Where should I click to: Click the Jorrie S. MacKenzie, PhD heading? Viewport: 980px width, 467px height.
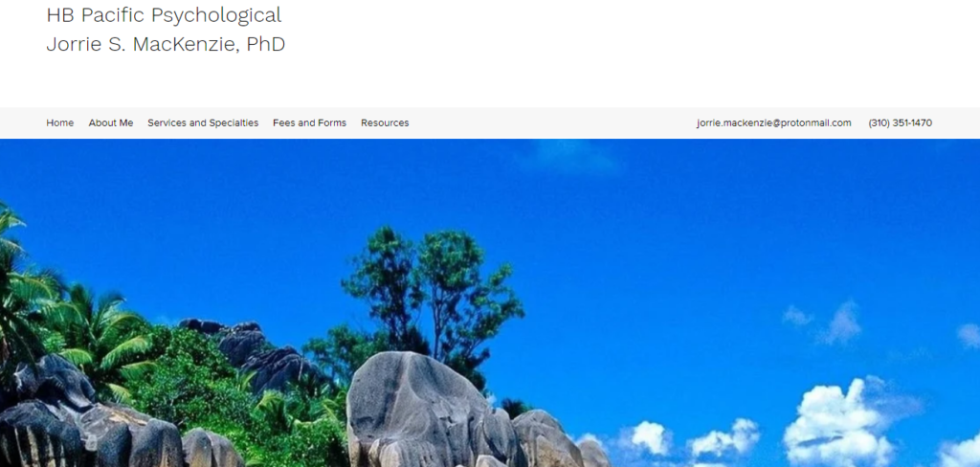pyautogui.click(x=166, y=44)
